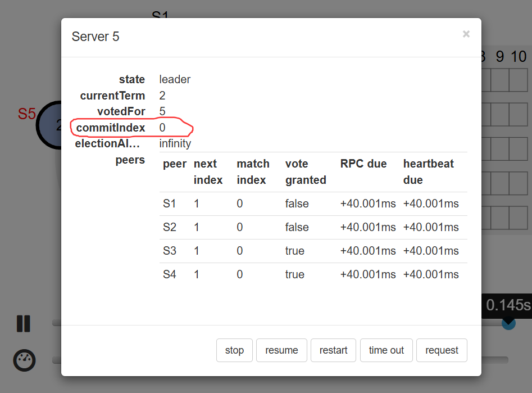Click the commitIndex label
The height and width of the screenshot is (393, 532).
[x=111, y=128]
